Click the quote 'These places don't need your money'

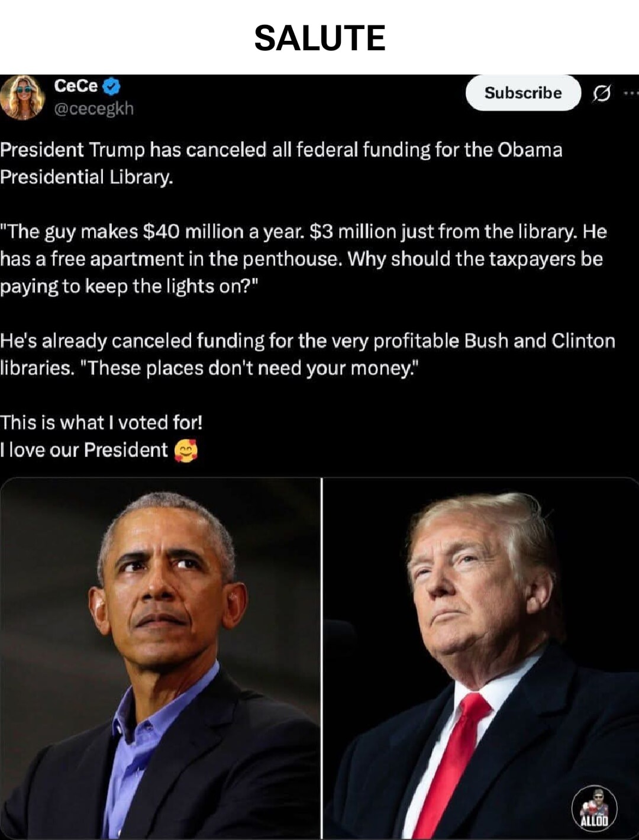pyautogui.click(x=253, y=369)
